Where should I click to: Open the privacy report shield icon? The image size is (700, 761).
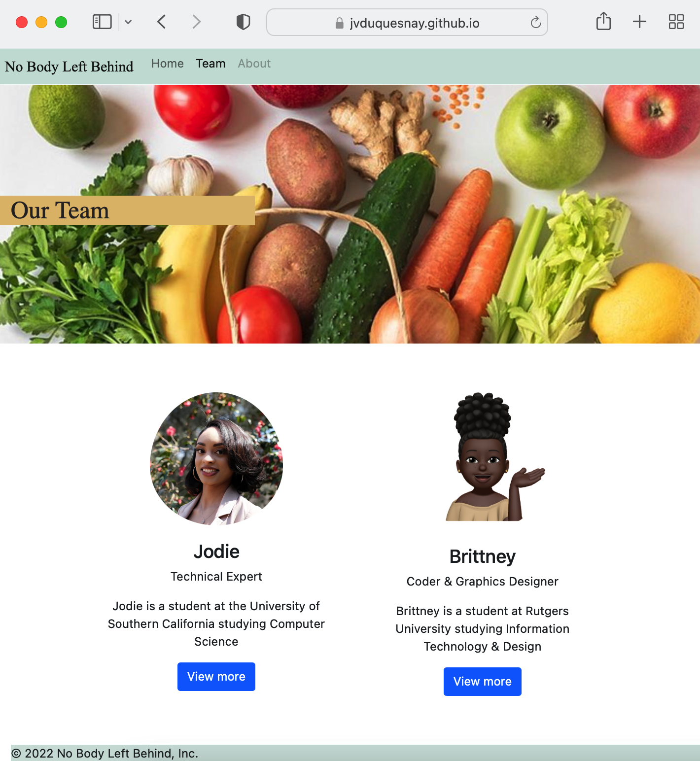point(243,22)
